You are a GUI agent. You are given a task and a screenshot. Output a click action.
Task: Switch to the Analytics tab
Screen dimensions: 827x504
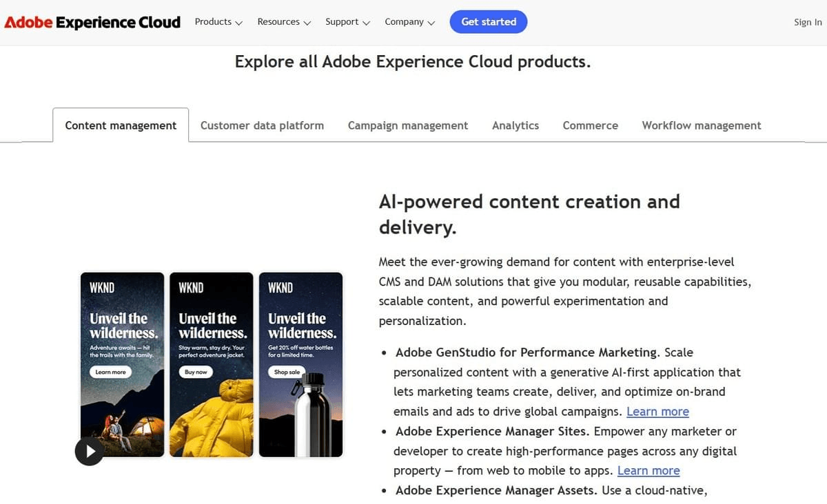(515, 125)
